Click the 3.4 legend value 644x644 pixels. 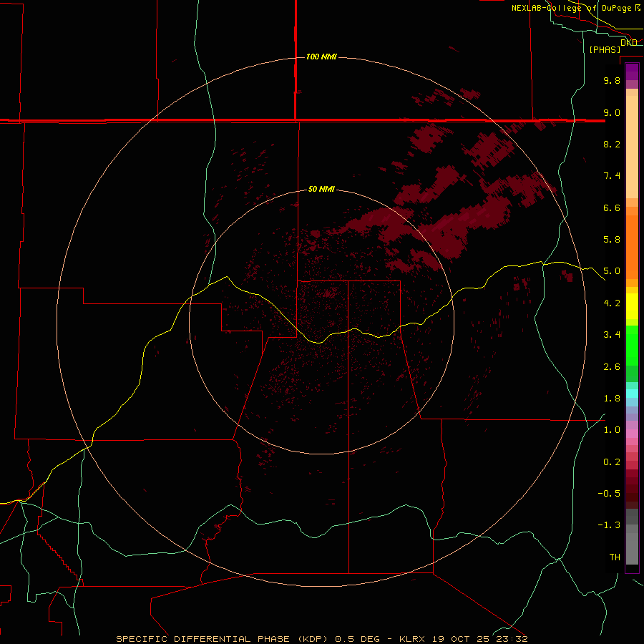612,335
